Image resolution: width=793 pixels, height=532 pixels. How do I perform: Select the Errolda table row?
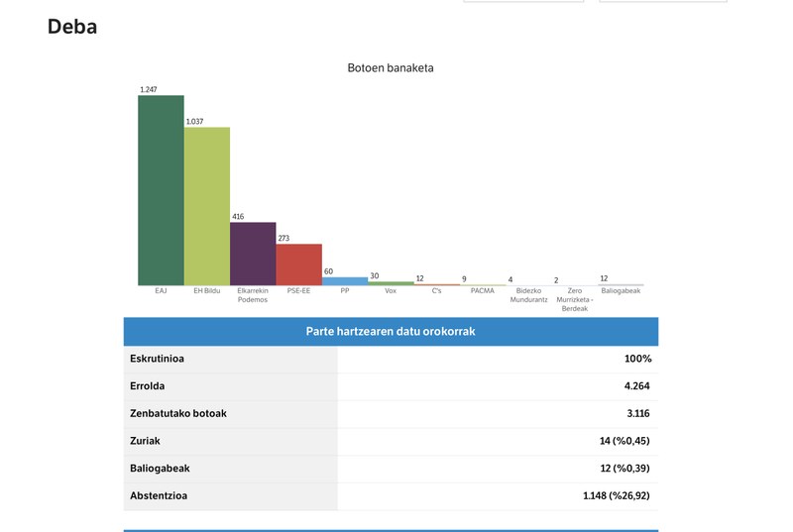click(x=390, y=386)
